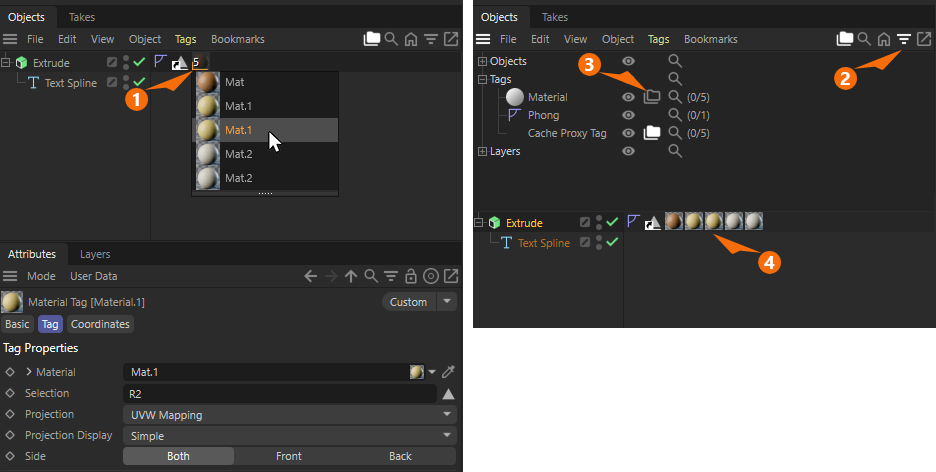The width and height of the screenshot is (936, 472).
Task: Select the brown Mat entry in tag list
Action: 265,82
